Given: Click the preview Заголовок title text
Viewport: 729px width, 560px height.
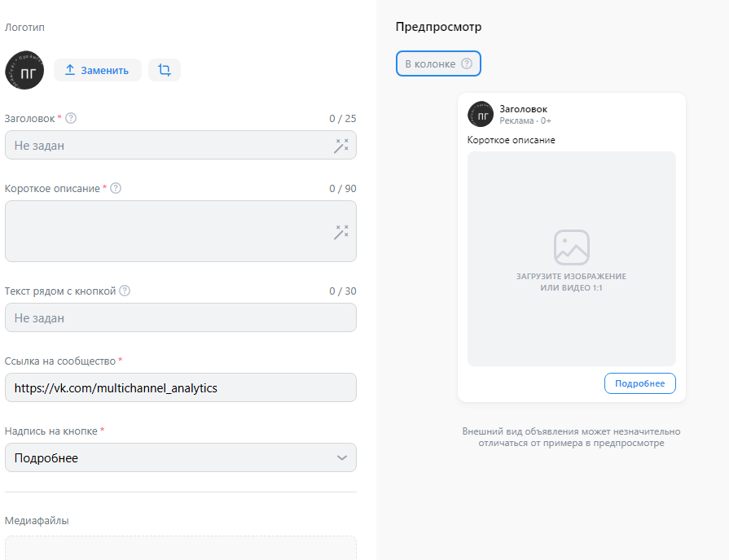Looking at the screenshot, I should 523,109.
